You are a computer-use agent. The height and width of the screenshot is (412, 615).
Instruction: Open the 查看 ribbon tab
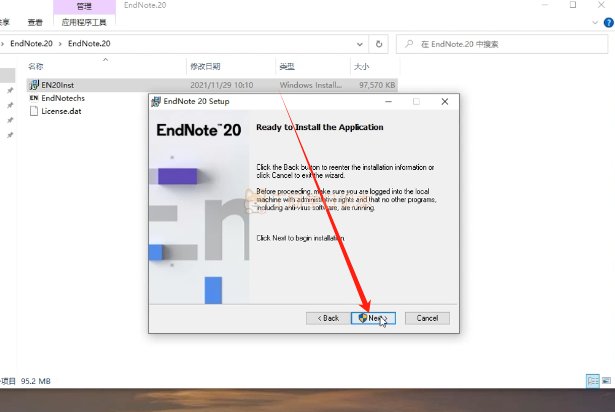coord(35,22)
